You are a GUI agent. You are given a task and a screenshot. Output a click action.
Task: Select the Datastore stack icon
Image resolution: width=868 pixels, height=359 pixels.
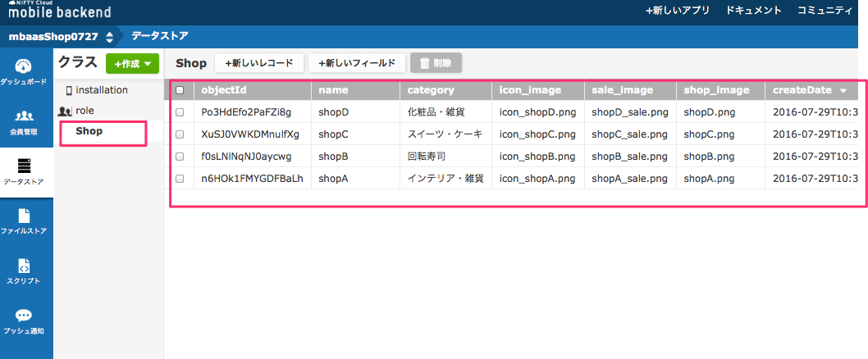pyautogui.click(x=25, y=166)
